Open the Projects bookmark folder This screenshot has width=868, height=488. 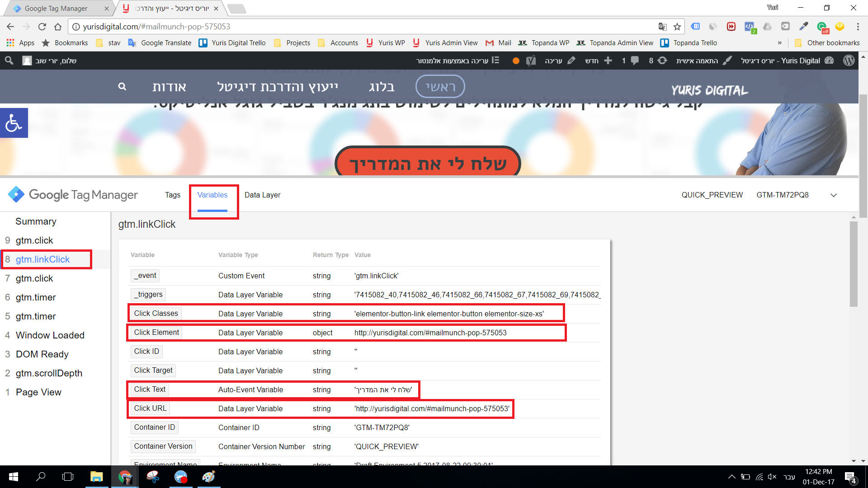pyautogui.click(x=292, y=43)
